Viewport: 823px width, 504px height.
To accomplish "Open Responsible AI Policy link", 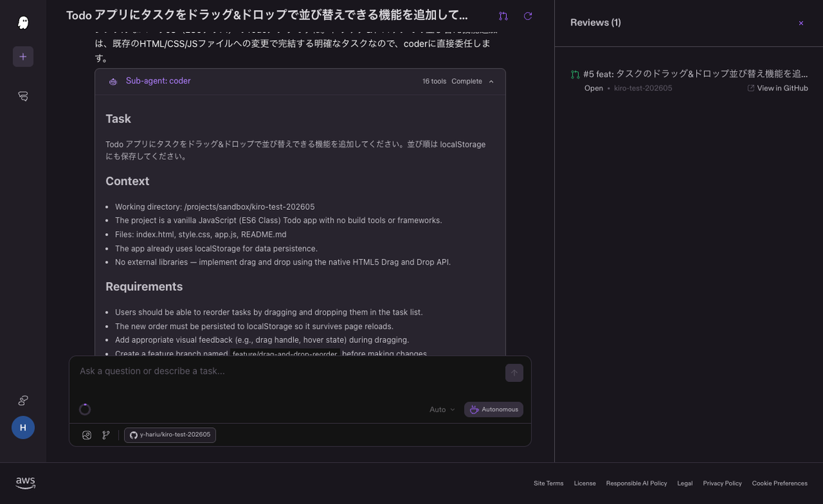I will 636,483.
